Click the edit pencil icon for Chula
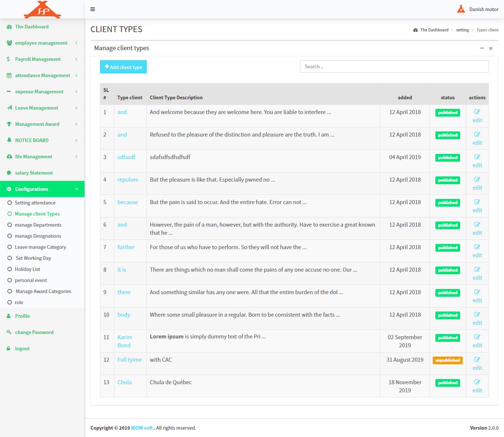504x437 pixels. coord(477,382)
